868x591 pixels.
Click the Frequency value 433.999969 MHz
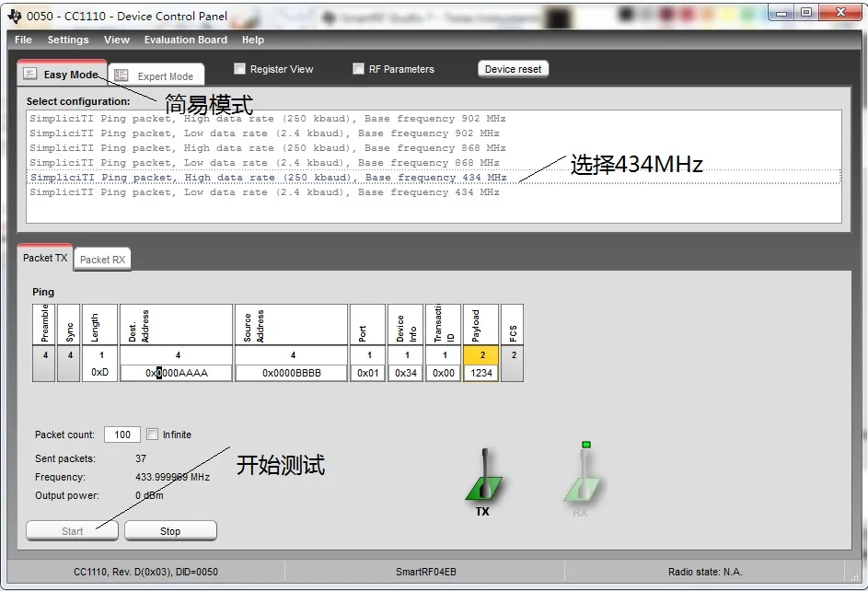[172, 477]
